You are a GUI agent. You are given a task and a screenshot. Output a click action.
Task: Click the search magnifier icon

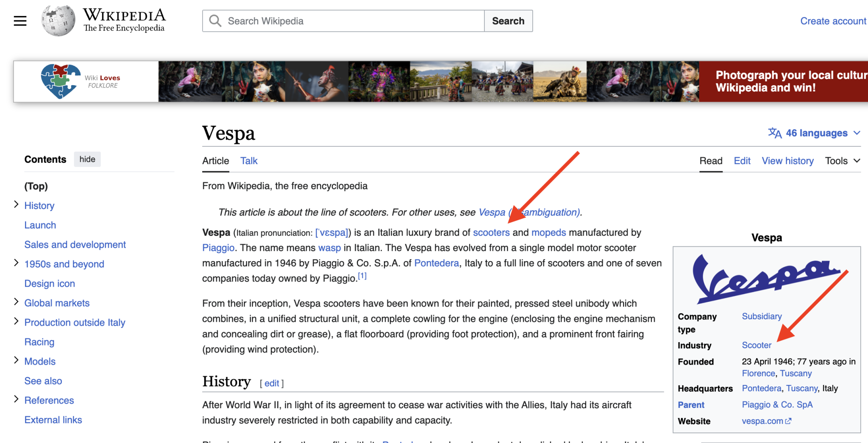[x=215, y=21]
